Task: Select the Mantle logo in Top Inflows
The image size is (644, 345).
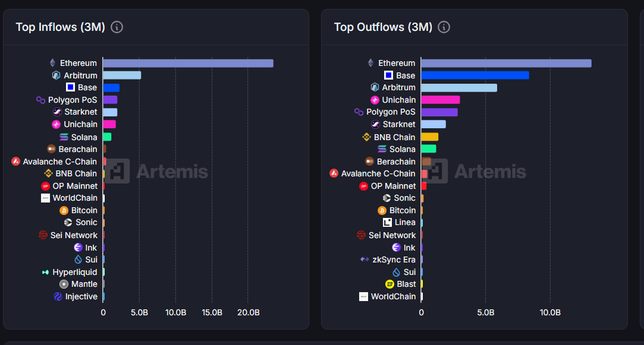Action: click(64, 284)
